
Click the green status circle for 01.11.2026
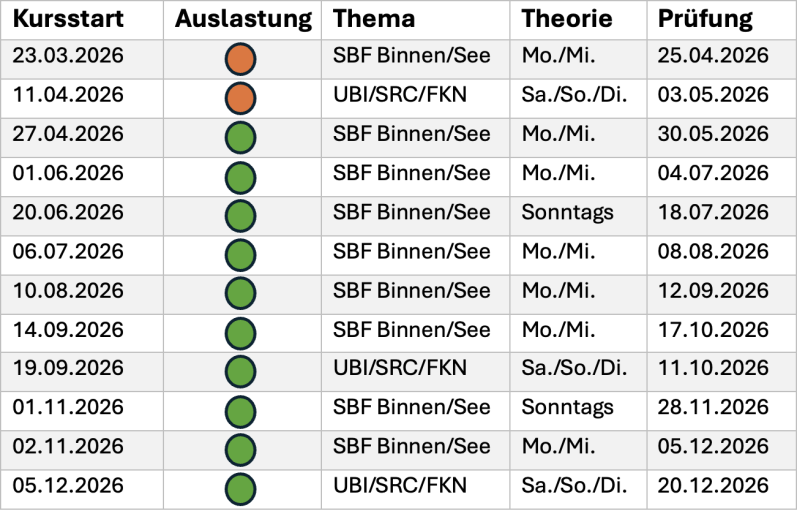click(241, 411)
